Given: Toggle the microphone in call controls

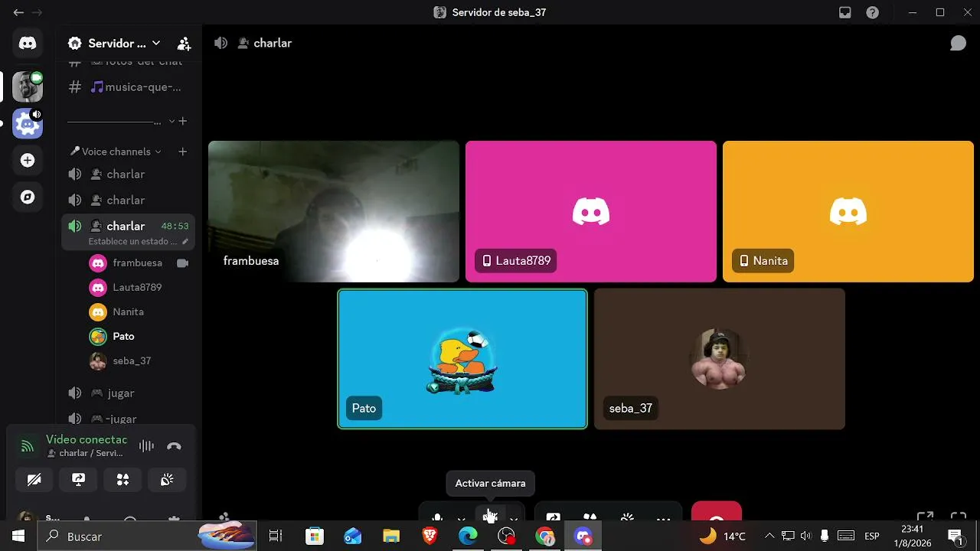Looking at the screenshot, I should point(437,517).
